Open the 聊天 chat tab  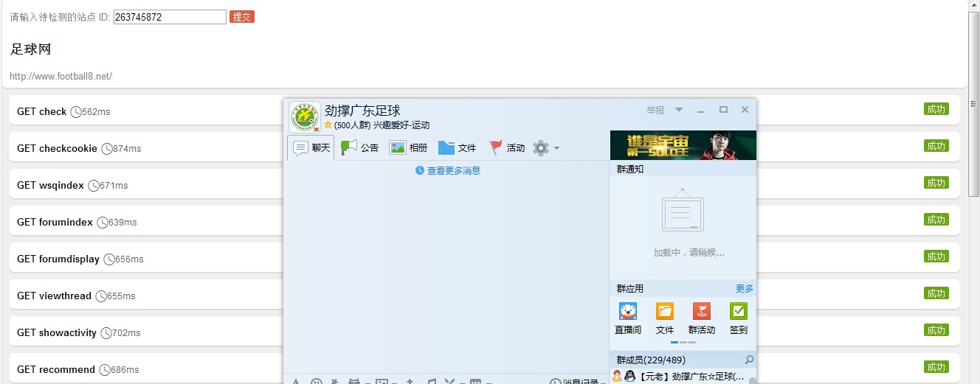[311, 147]
